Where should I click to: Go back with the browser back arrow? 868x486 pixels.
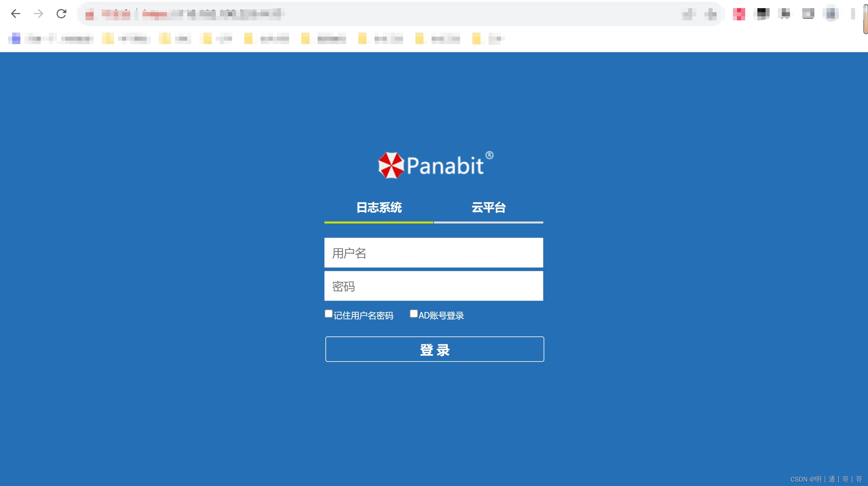pos(16,14)
